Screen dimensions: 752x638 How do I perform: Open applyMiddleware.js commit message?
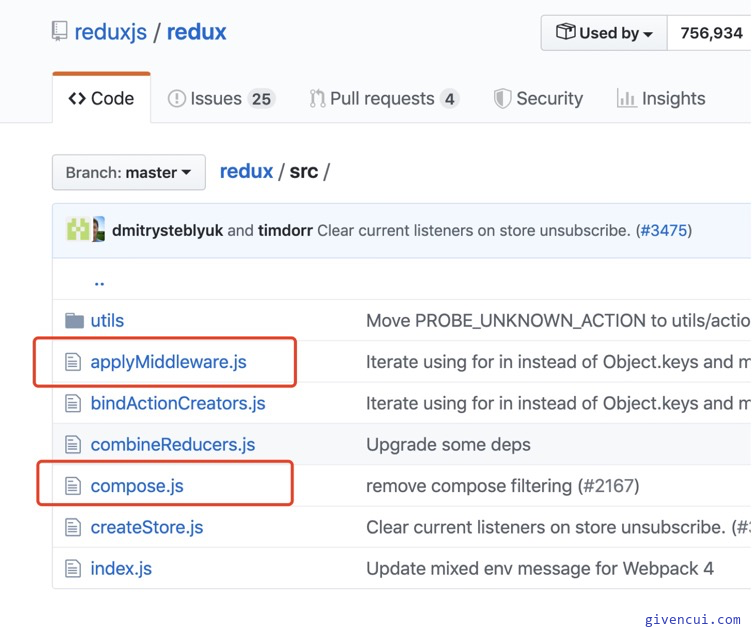558,362
